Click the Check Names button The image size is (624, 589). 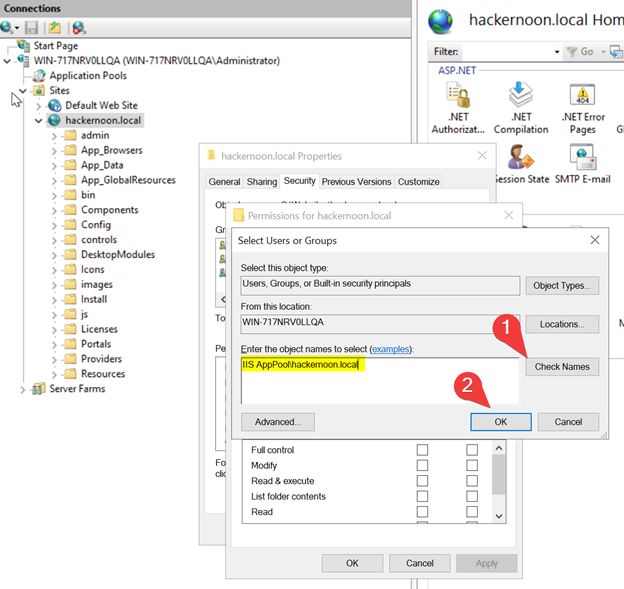[562, 367]
